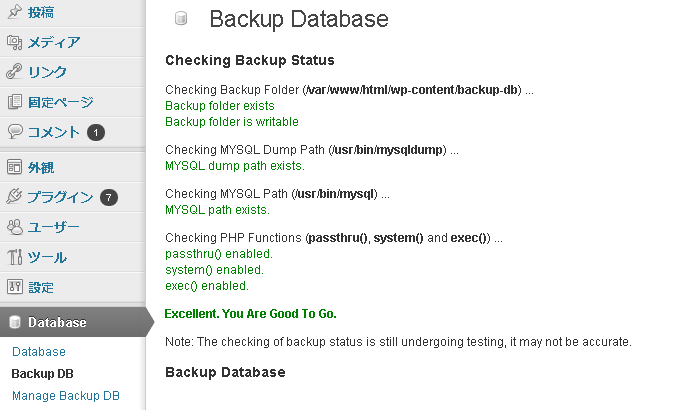Open the 投稿 posts menu
This screenshot has width=674, height=410.
coord(41,12)
